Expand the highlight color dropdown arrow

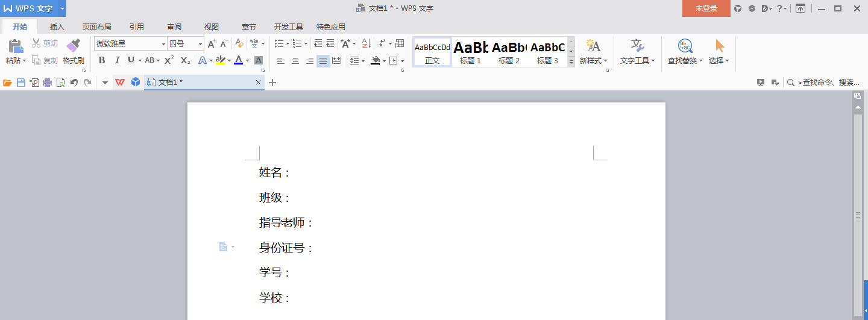pos(229,60)
